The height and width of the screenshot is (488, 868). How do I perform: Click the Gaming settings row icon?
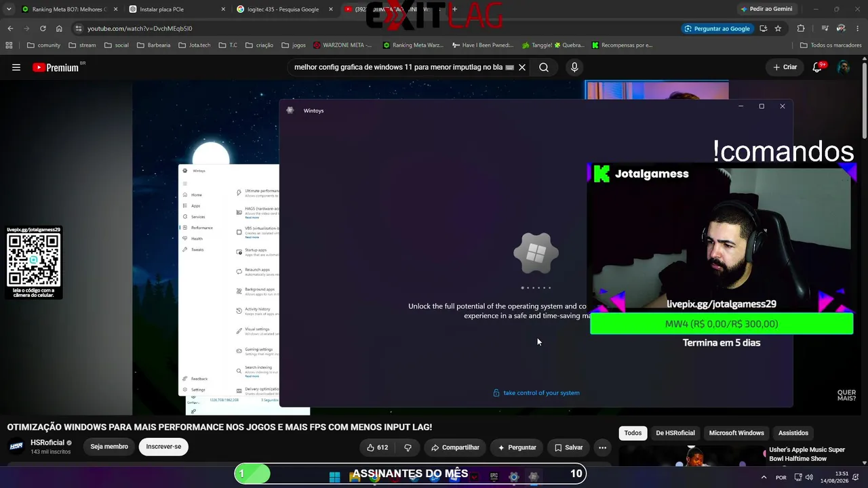(x=239, y=350)
